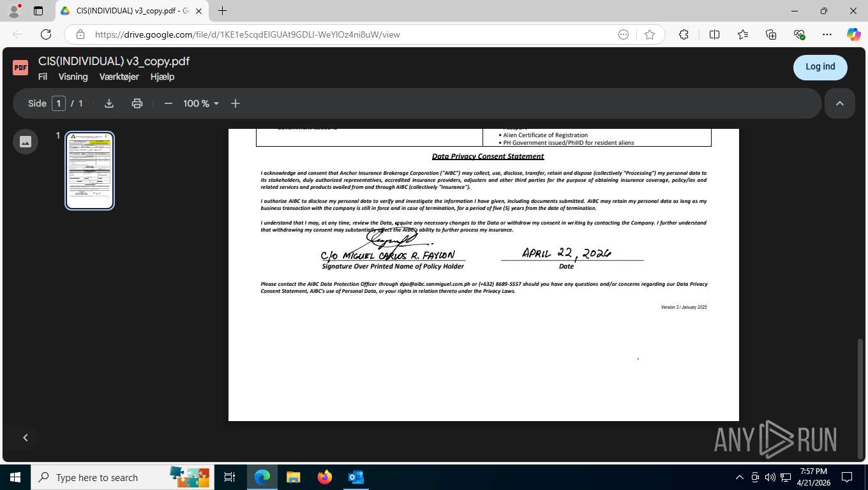The width and height of the screenshot is (868, 490).
Task: Open the favorites list
Action: [743, 34]
